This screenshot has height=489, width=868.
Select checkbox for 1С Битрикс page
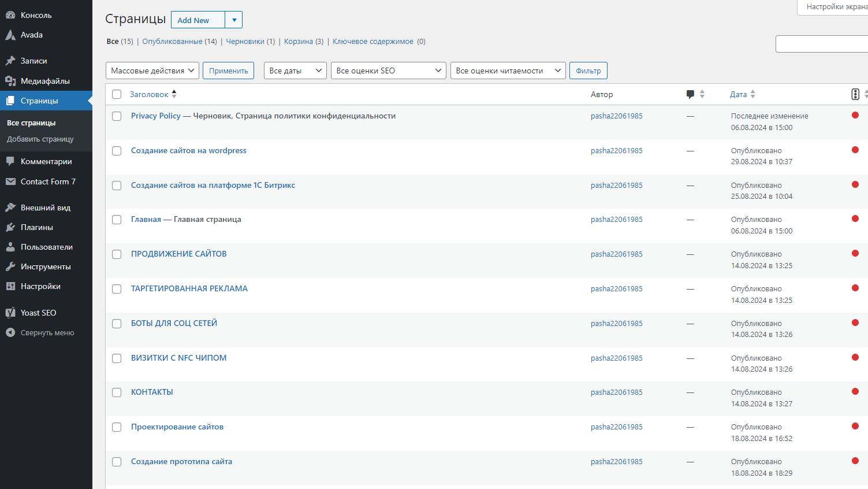coord(117,186)
